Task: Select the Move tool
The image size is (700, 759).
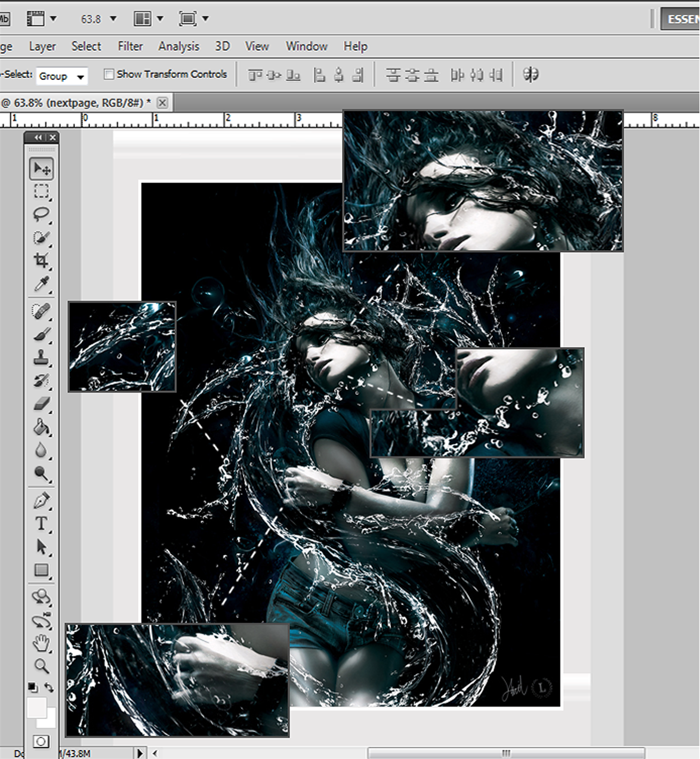Action: [42, 169]
